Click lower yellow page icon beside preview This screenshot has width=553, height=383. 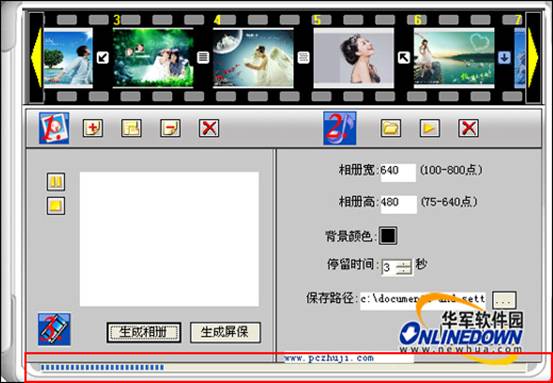point(56,206)
